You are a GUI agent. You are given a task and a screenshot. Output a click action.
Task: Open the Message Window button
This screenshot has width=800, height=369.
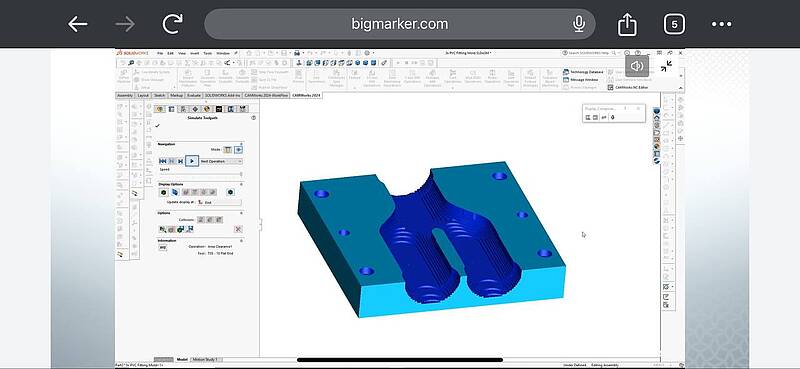click(581, 80)
